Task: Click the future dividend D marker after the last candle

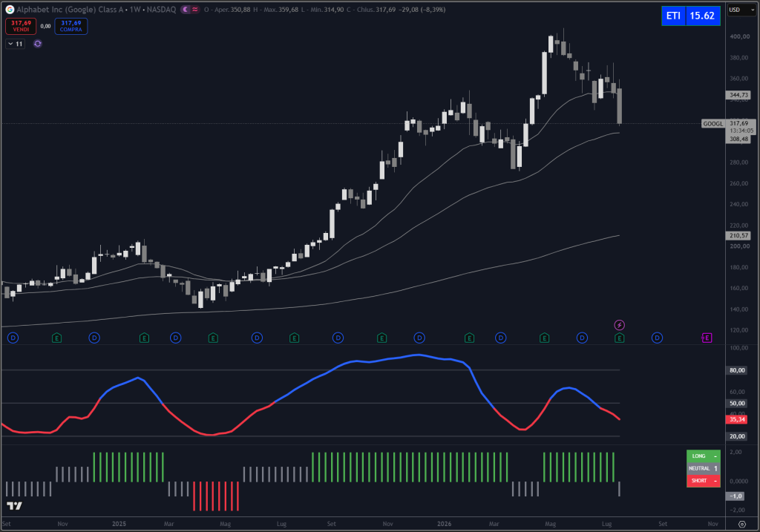Action: pos(658,338)
